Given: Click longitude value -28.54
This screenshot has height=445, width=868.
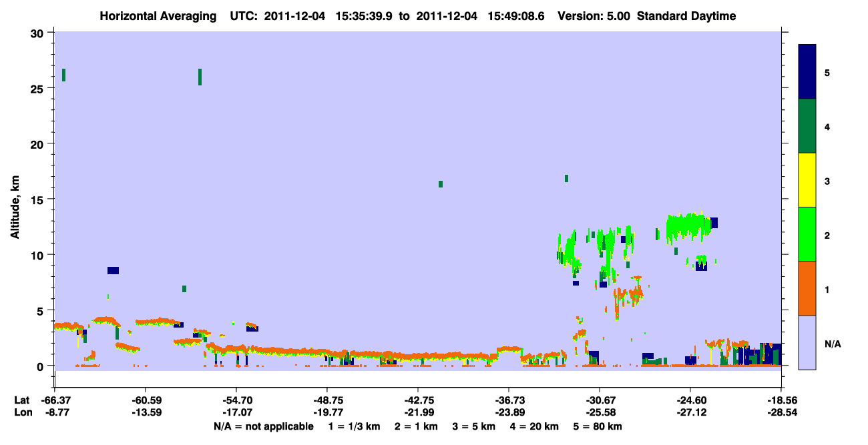Looking at the screenshot, I should point(781,412).
